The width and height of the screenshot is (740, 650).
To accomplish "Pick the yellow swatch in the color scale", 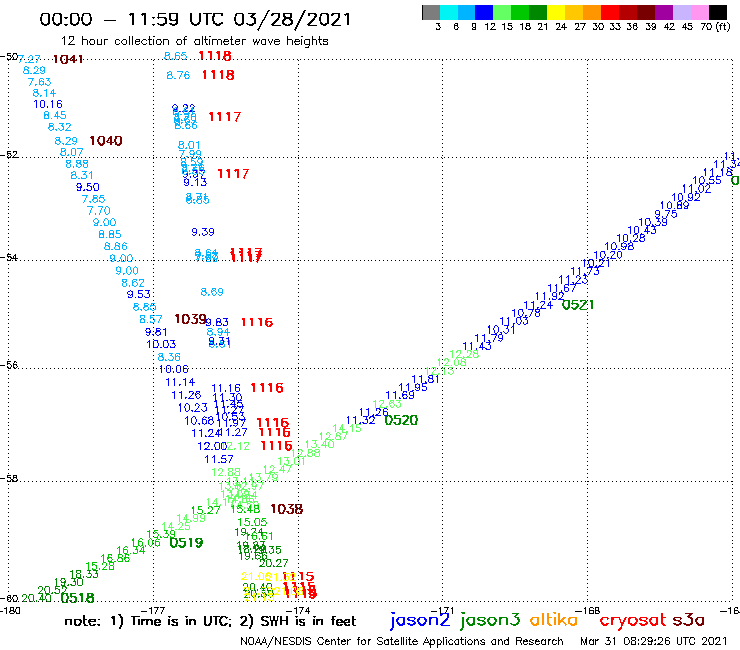I will (x=556, y=12).
